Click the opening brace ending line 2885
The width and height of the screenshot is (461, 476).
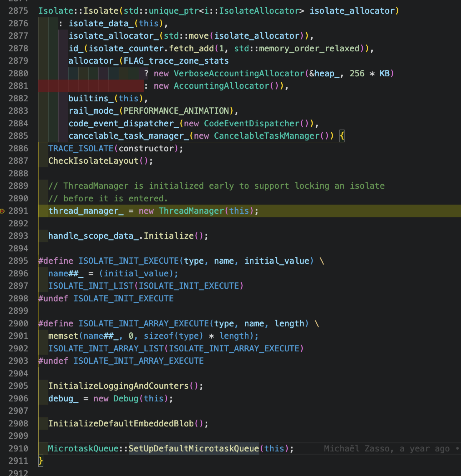[342, 136]
